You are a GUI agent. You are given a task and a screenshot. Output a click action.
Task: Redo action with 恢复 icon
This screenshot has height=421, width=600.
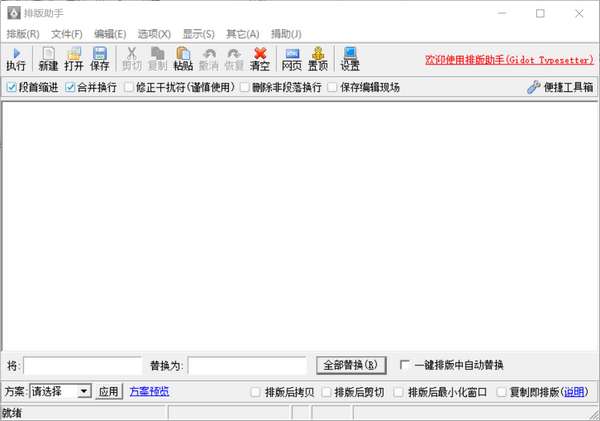click(234, 59)
